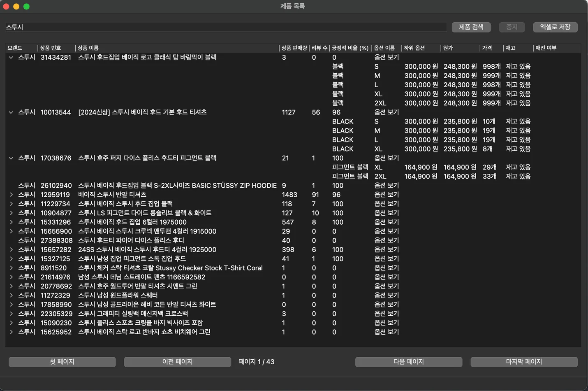Expand product row 15656900
Screen dimensions: 588x391
click(x=11, y=231)
